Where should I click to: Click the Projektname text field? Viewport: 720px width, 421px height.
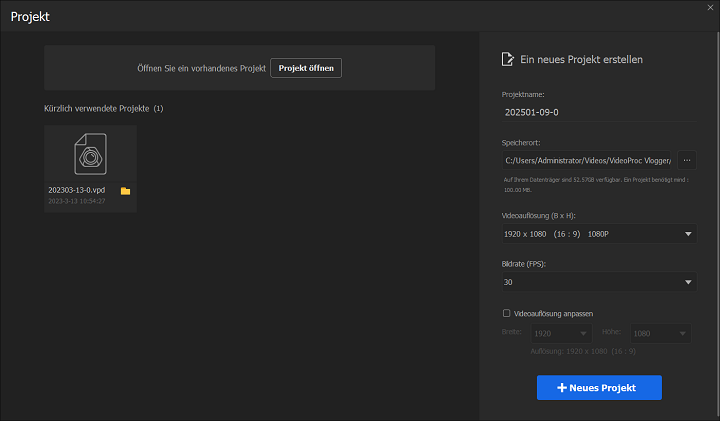click(x=598, y=112)
